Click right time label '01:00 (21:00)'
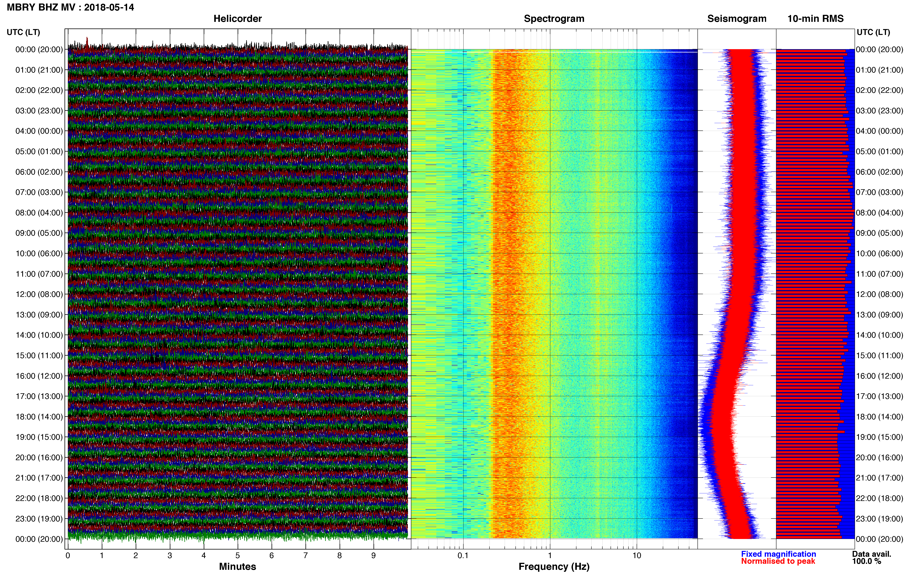Image resolution: width=924 pixels, height=578 pixels. point(880,70)
